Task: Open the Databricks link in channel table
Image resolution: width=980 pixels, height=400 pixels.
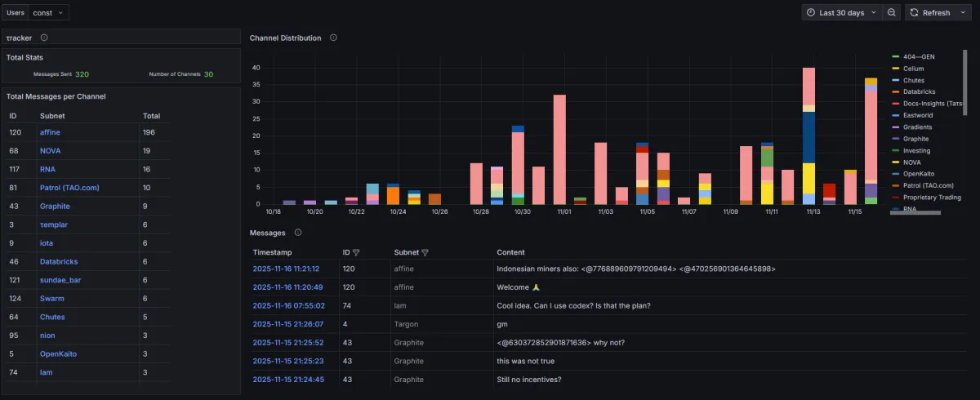Action: (58, 261)
